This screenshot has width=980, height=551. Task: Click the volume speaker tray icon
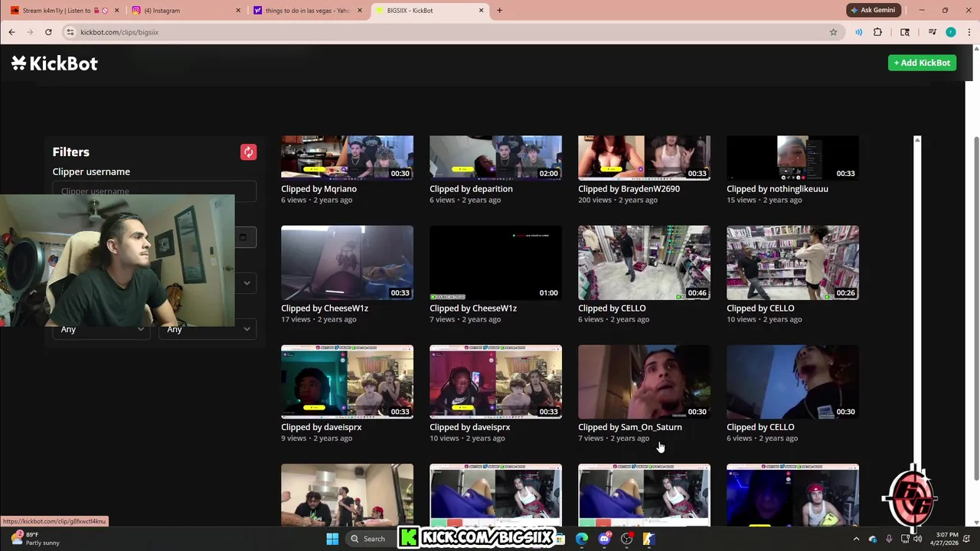pyautogui.click(x=917, y=539)
